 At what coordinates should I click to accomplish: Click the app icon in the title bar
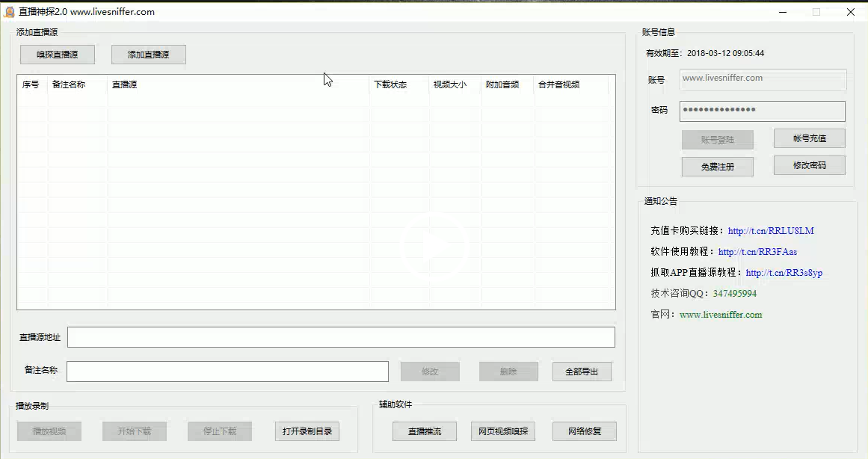[9, 12]
